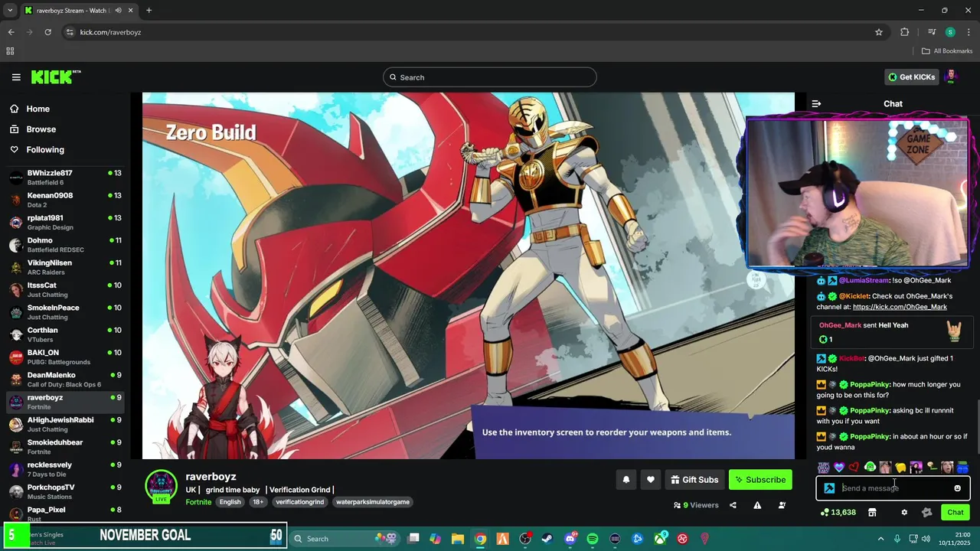Click the Send a message input field

[x=893, y=488]
